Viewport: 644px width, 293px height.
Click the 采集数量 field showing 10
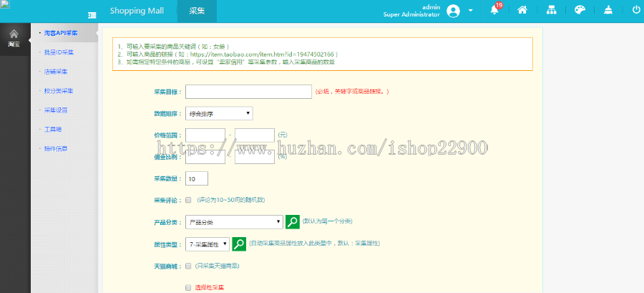coord(197,179)
